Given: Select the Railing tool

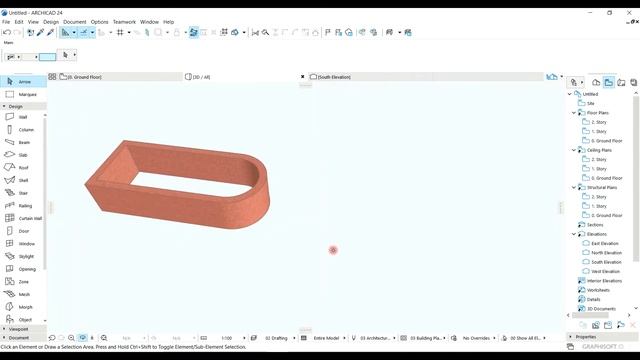Looking at the screenshot, I should coord(22,206).
